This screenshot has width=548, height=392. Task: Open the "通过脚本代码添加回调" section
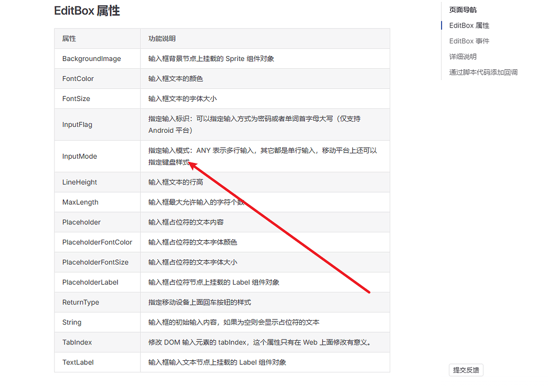pyautogui.click(x=483, y=71)
